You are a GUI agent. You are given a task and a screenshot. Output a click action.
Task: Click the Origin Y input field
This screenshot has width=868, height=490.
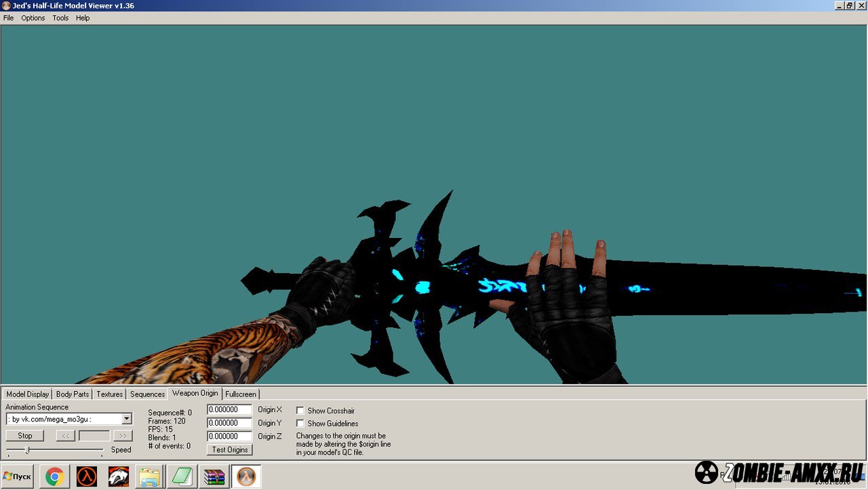229,423
